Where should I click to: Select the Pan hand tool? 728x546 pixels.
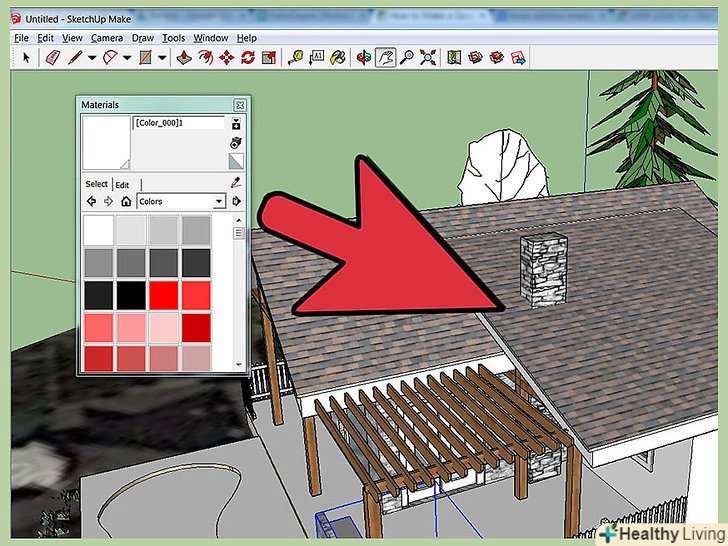(x=385, y=58)
